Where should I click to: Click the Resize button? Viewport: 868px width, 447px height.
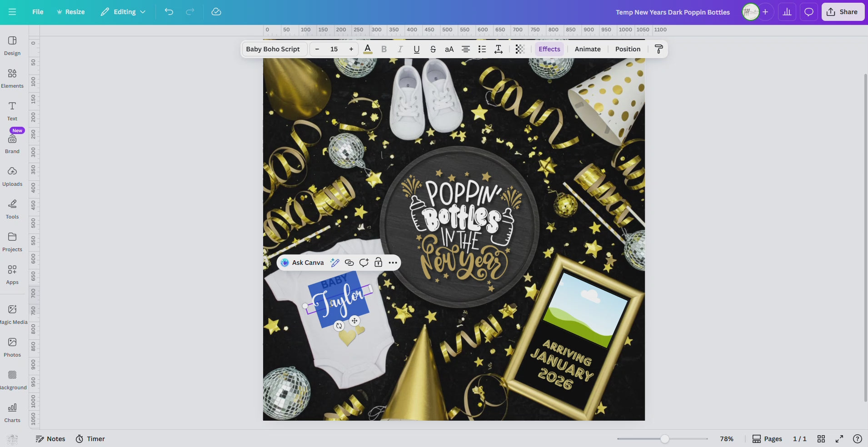pos(71,12)
